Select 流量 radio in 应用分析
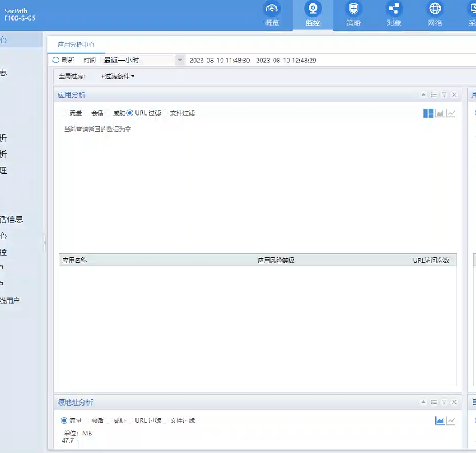476x453 pixels. click(x=64, y=113)
